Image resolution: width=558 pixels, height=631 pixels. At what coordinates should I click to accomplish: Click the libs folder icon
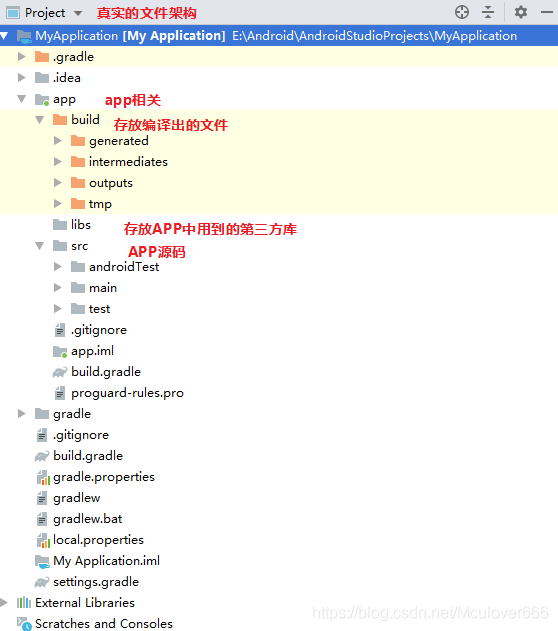(x=60, y=225)
